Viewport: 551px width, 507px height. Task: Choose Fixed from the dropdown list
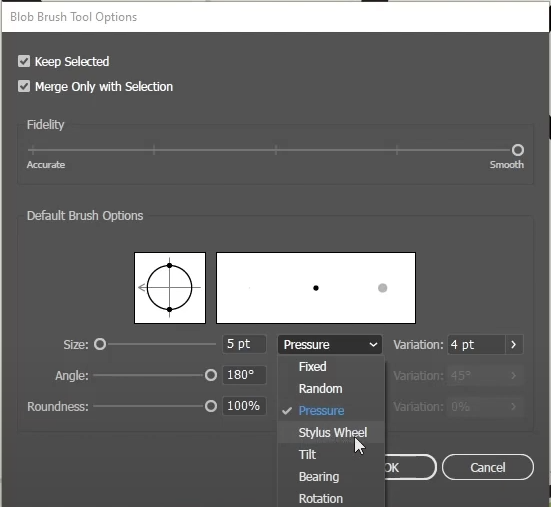coord(331,366)
